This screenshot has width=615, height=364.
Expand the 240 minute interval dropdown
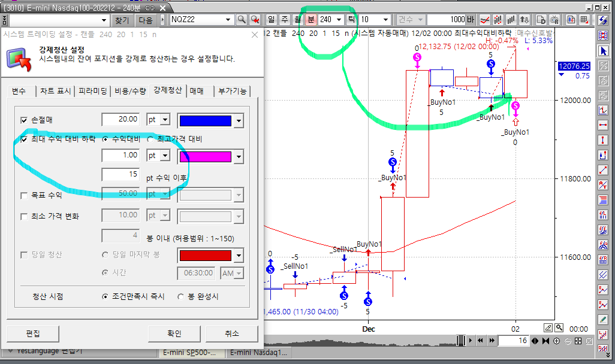click(340, 20)
